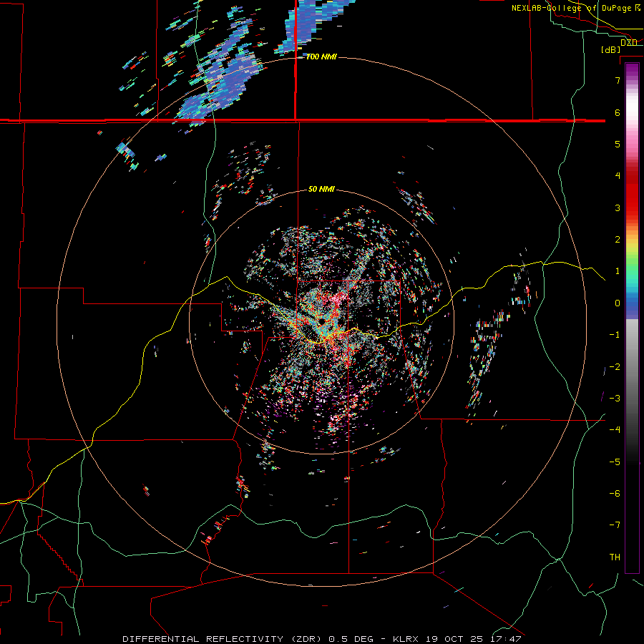This screenshot has width=644, height=644.
Task: Click the DZD product label above the color scale
Action: tap(628, 42)
